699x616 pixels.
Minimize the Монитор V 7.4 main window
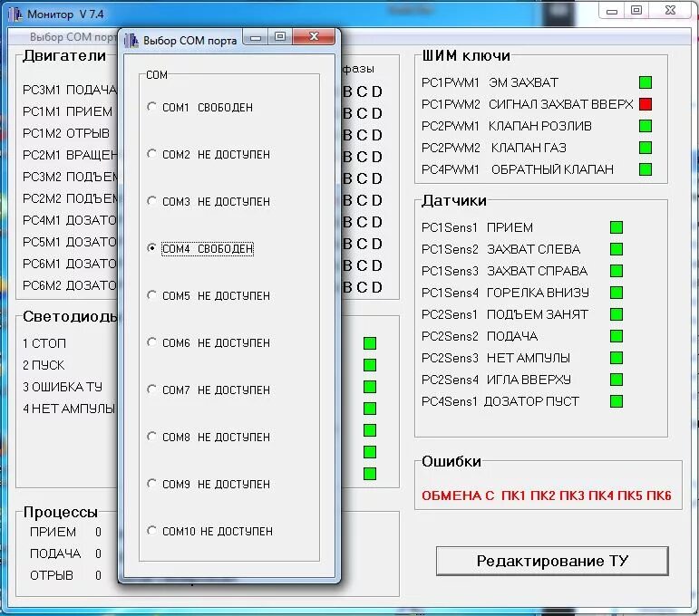pyautogui.click(x=612, y=11)
